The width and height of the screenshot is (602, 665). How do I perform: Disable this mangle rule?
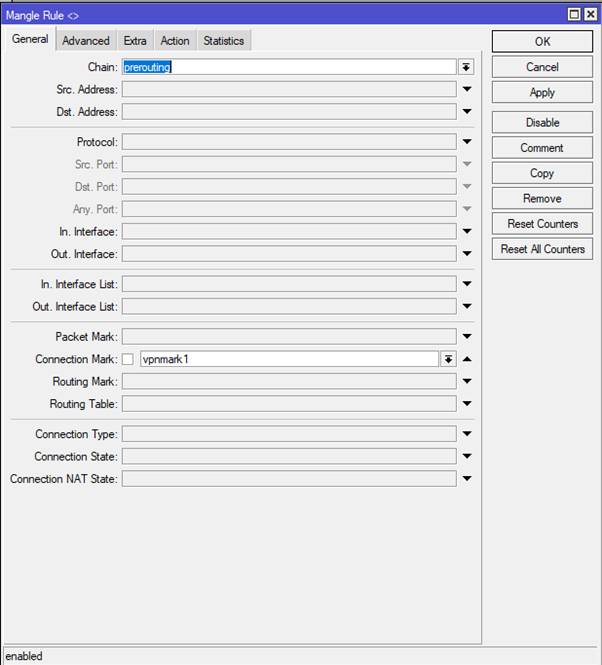pos(542,123)
